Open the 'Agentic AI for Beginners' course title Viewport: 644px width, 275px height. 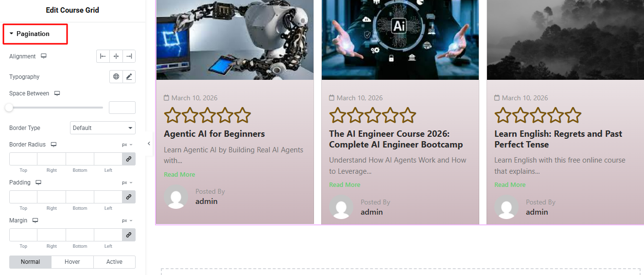pos(214,134)
